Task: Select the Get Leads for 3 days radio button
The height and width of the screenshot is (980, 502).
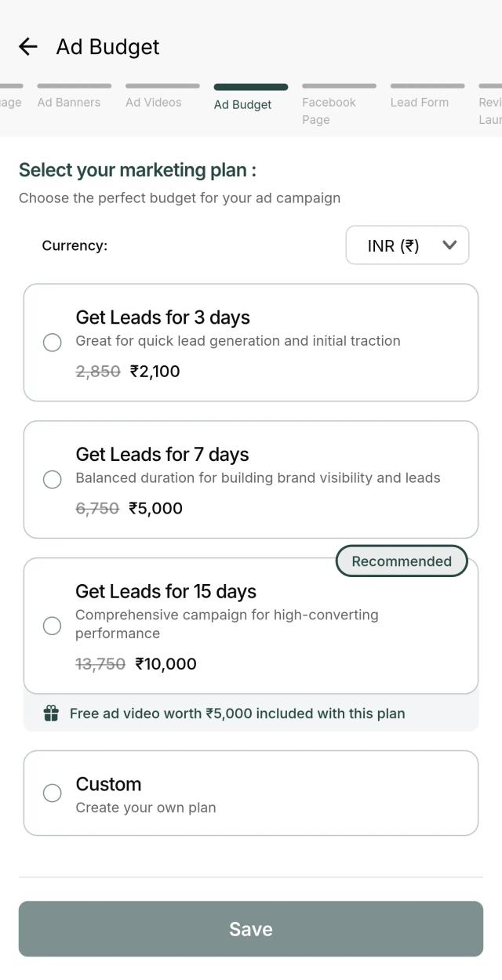Action: [52, 343]
